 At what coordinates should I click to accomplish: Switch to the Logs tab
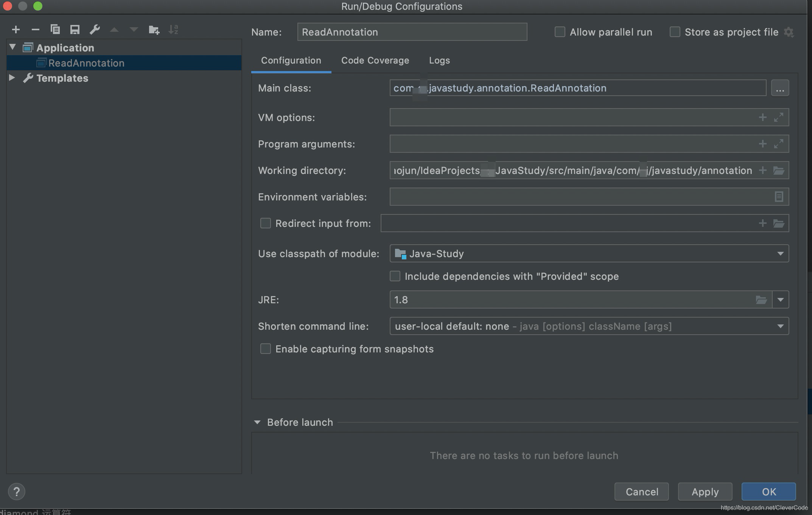point(439,60)
